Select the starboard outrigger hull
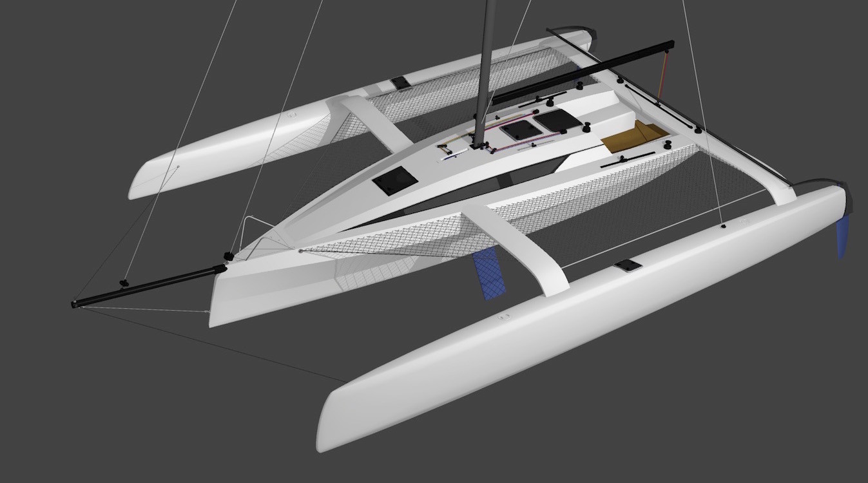Viewport: 868px width, 483px height. 213,148
